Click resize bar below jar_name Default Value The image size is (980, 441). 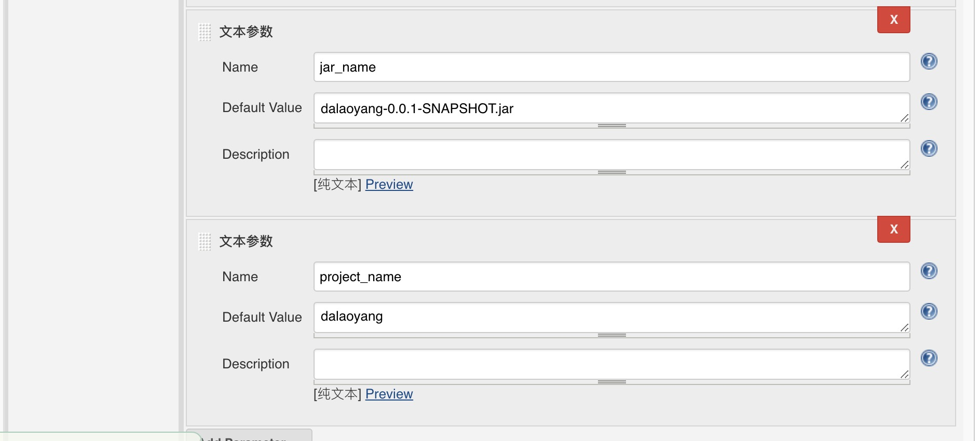[611, 126]
